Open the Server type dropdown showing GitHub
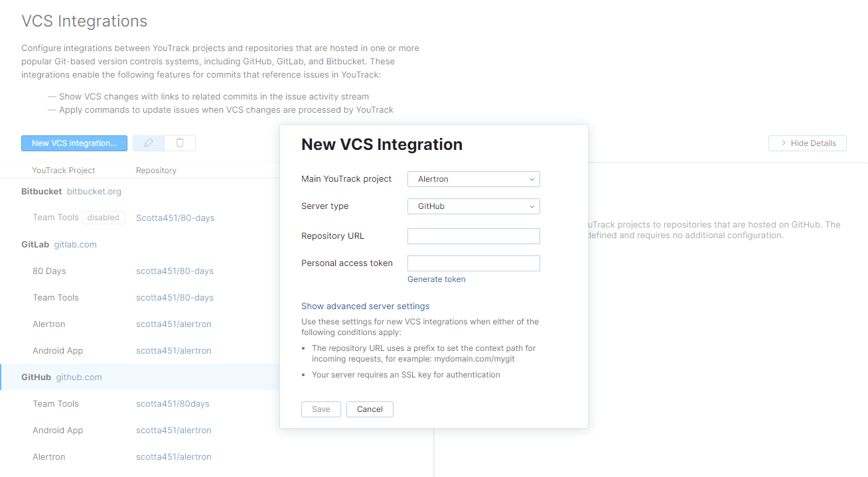The image size is (868, 477). 473,206
